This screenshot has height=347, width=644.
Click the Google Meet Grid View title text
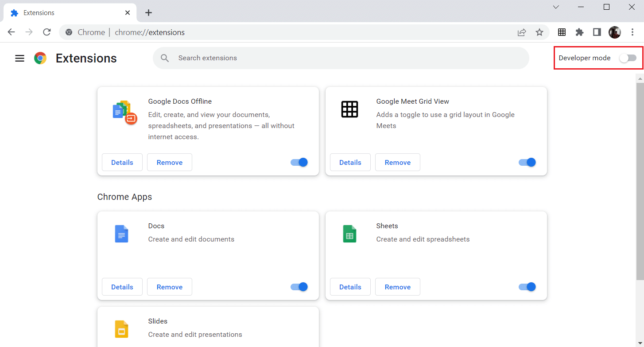tap(413, 101)
